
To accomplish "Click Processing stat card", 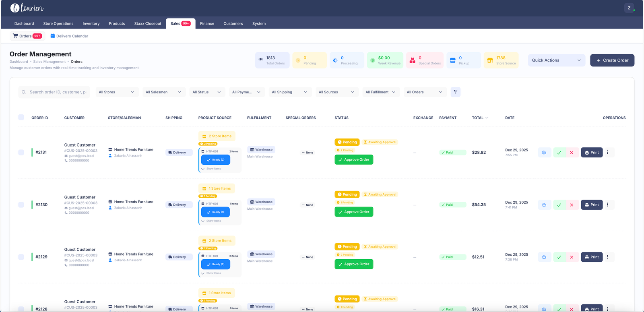I will (347, 60).
